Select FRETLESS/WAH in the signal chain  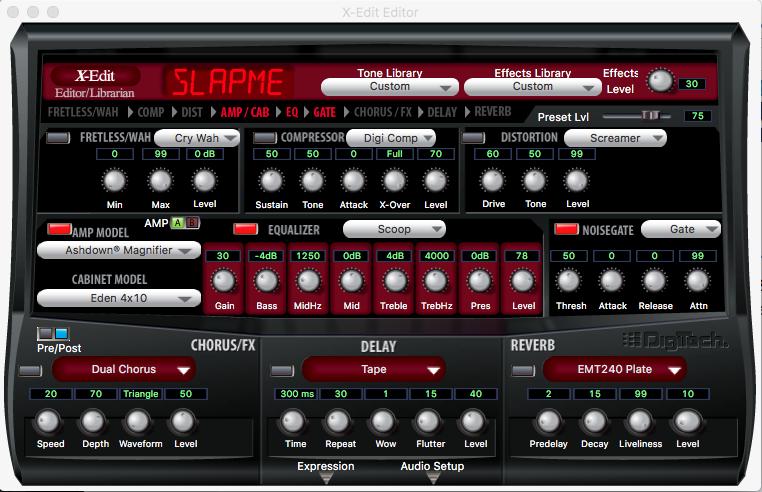click(83, 112)
